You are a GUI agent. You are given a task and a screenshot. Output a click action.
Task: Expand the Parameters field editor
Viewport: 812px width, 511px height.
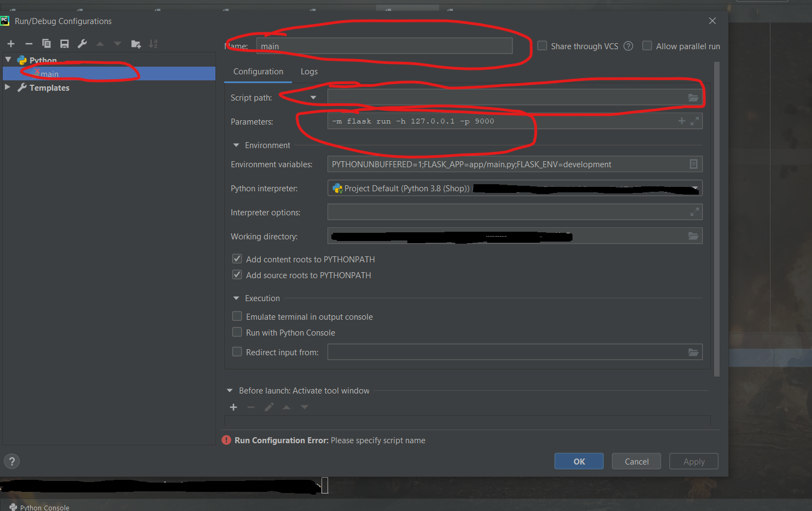click(694, 121)
